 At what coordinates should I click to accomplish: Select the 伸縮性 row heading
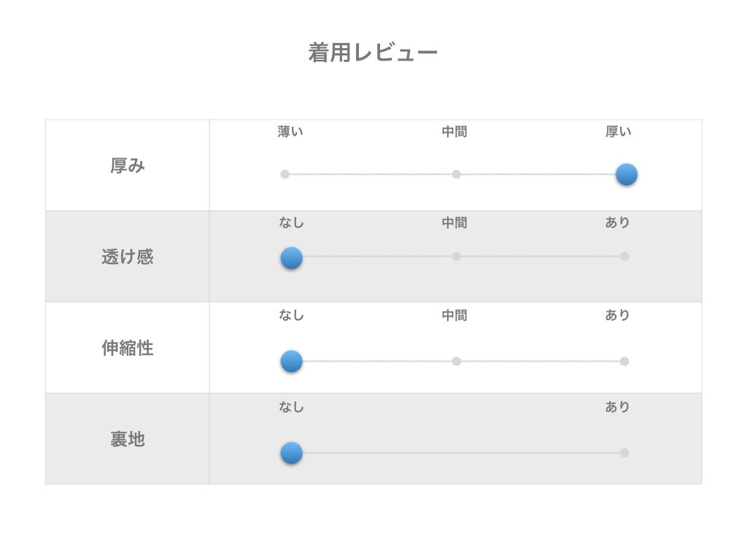pos(128,349)
